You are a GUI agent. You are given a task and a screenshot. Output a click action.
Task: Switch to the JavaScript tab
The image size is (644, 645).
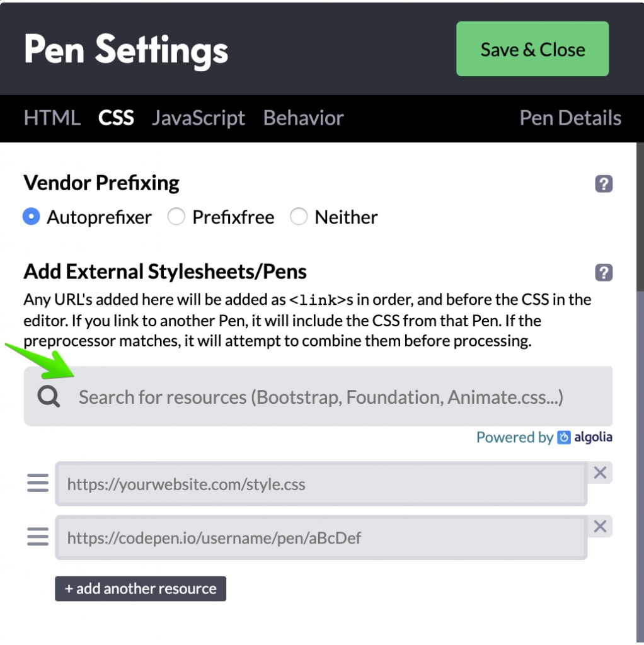(x=198, y=118)
